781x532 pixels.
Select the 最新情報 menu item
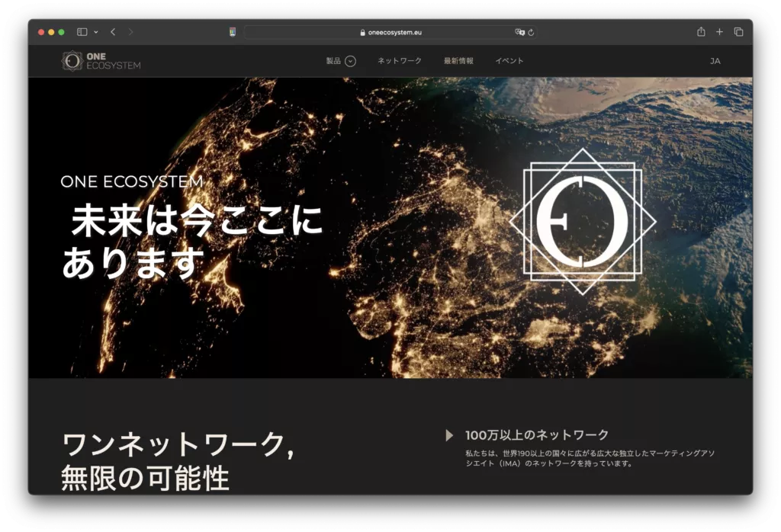[458, 61]
